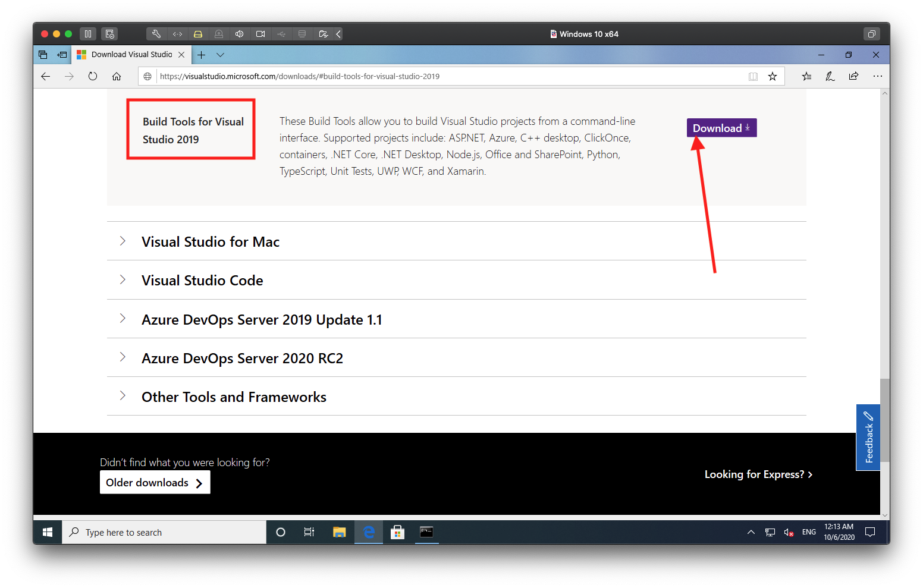Viewport: 923px width, 588px height.
Task: Click the yellow hard disk device icon
Action: coord(198,34)
